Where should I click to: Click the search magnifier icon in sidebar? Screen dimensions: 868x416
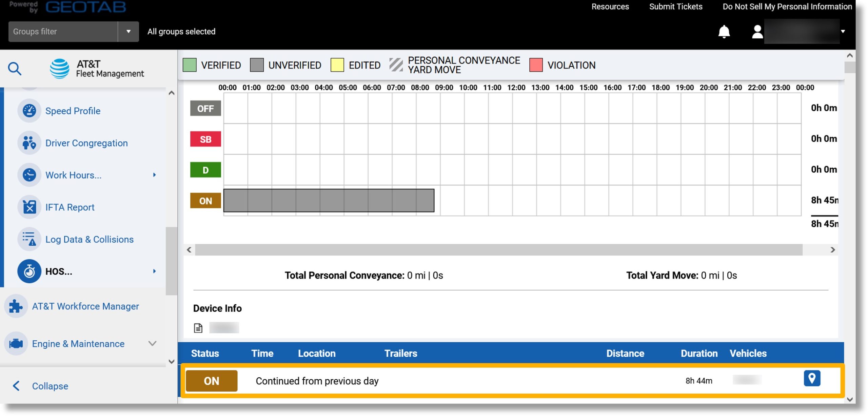[15, 69]
